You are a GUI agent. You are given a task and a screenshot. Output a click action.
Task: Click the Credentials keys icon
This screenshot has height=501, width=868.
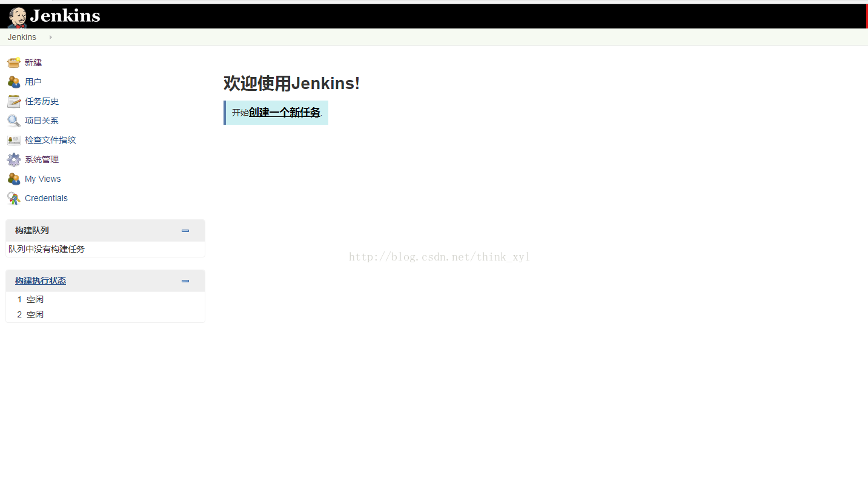tap(14, 198)
